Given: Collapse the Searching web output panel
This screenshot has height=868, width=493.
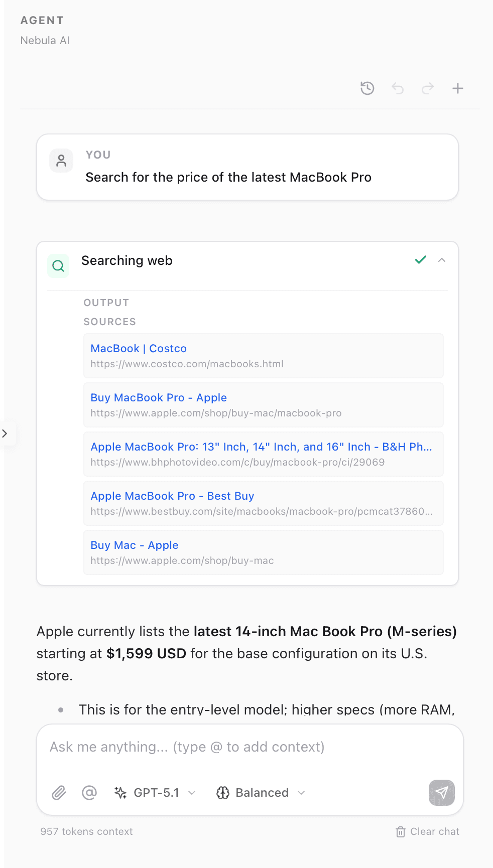Looking at the screenshot, I should point(441,260).
